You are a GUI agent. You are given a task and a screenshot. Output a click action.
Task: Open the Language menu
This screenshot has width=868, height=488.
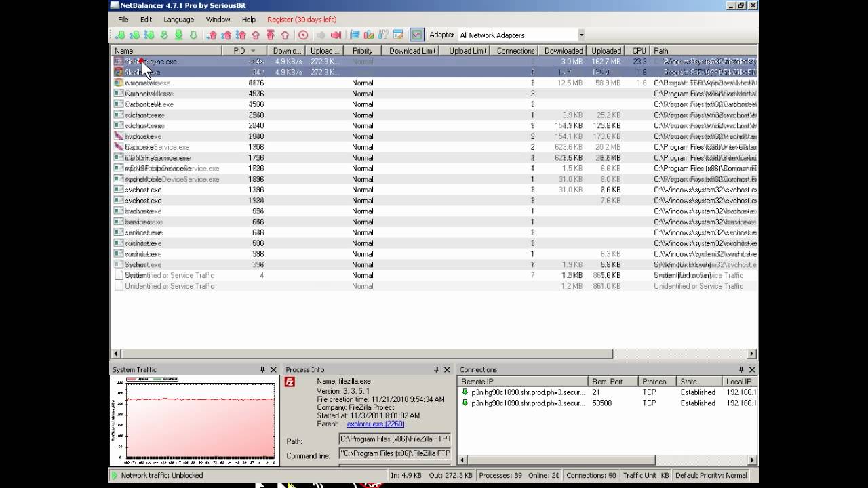pyautogui.click(x=178, y=20)
